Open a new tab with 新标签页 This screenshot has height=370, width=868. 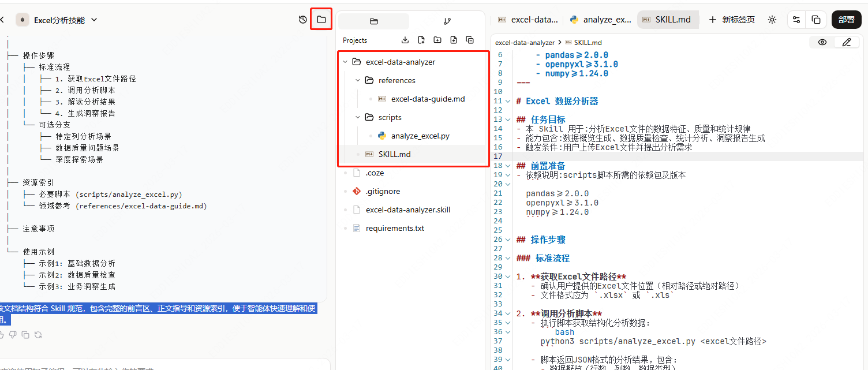click(731, 20)
